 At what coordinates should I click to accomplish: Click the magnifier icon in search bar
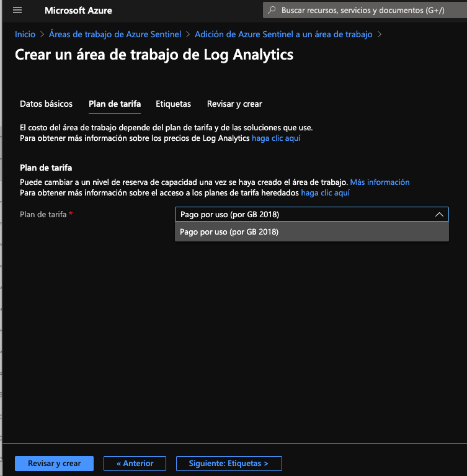(272, 11)
